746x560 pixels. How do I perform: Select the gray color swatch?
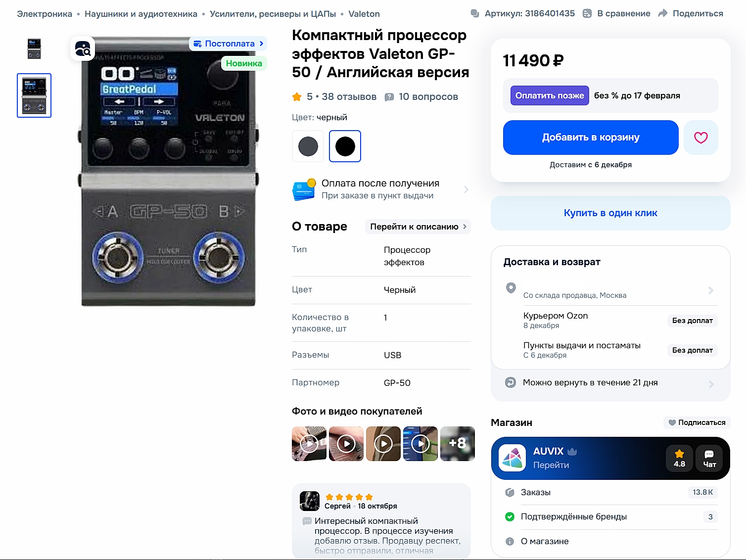pos(308,146)
